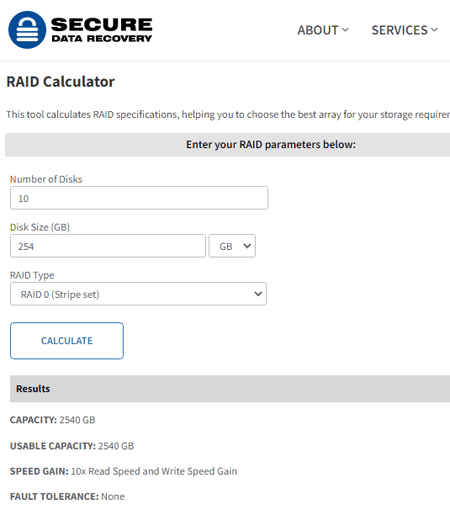Screen dimensions: 450x515
Task: Click the Disk Size field showing 254
Action: (x=108, y=246)
